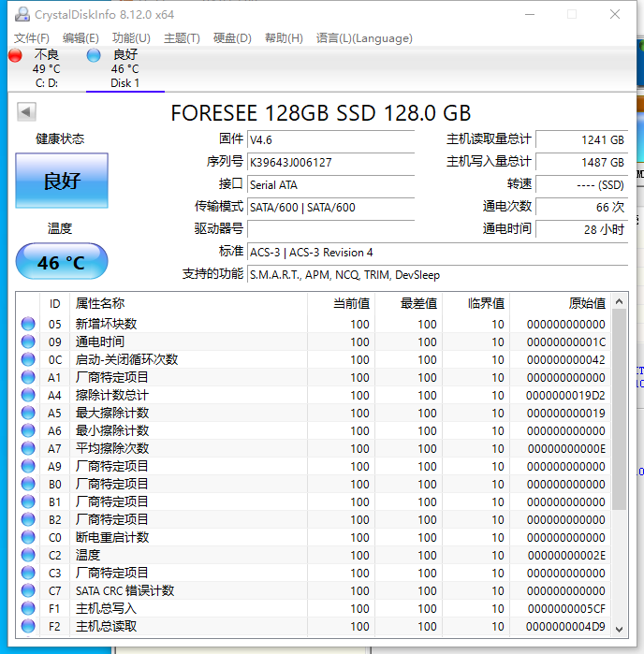This screenshot has width=644, height=654.
Task: Click status circle for attribute 05 新增坏块数
Action: [x=28, y=324]
